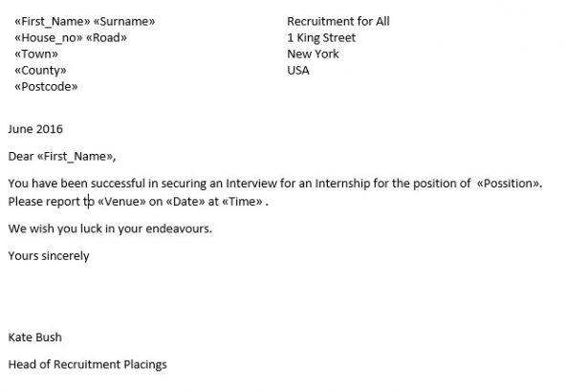Select the «County» merge field

[x=40, y=70]
